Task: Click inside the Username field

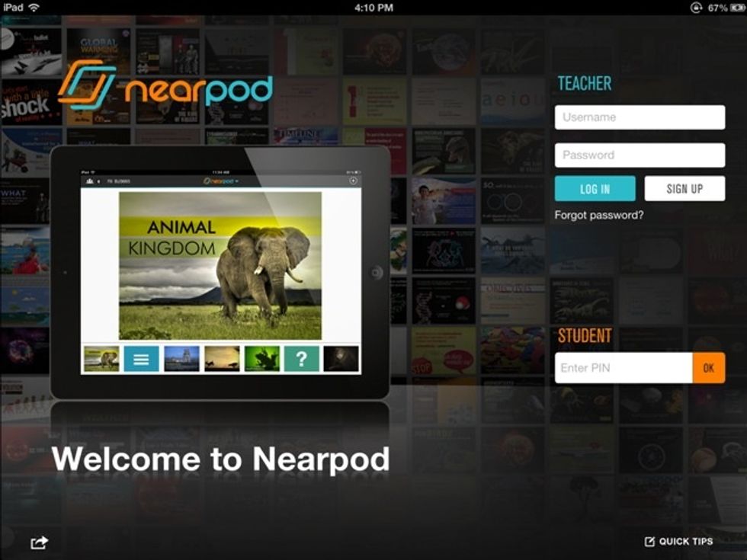Action: pos(639,117)
